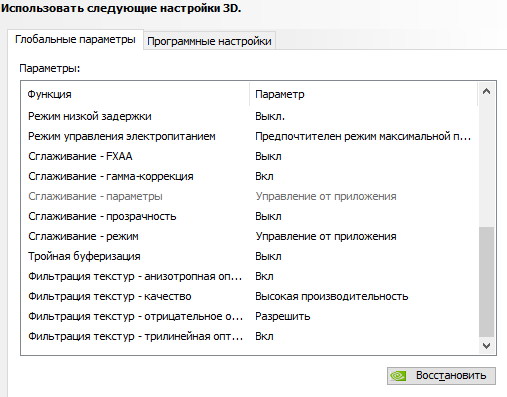Select the Режим низкой задержки row

(249, 116)
